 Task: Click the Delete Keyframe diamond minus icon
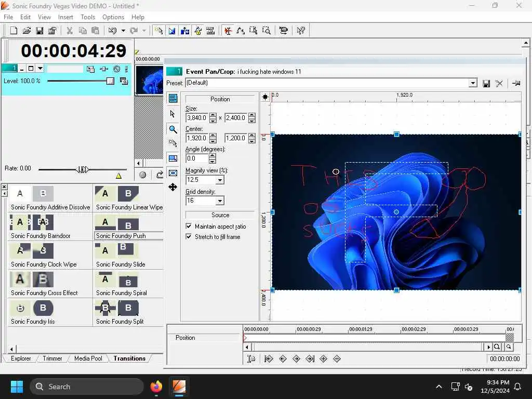pos(337,358)
